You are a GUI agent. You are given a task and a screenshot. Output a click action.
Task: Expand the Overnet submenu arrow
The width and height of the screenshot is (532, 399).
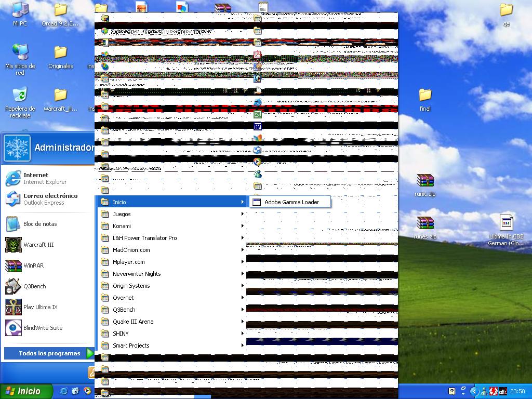click(x=242, y=298)
